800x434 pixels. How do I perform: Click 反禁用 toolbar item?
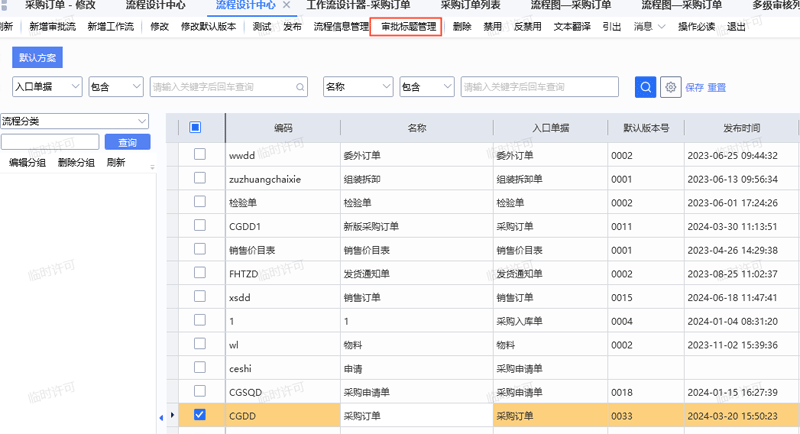point(528,27)
